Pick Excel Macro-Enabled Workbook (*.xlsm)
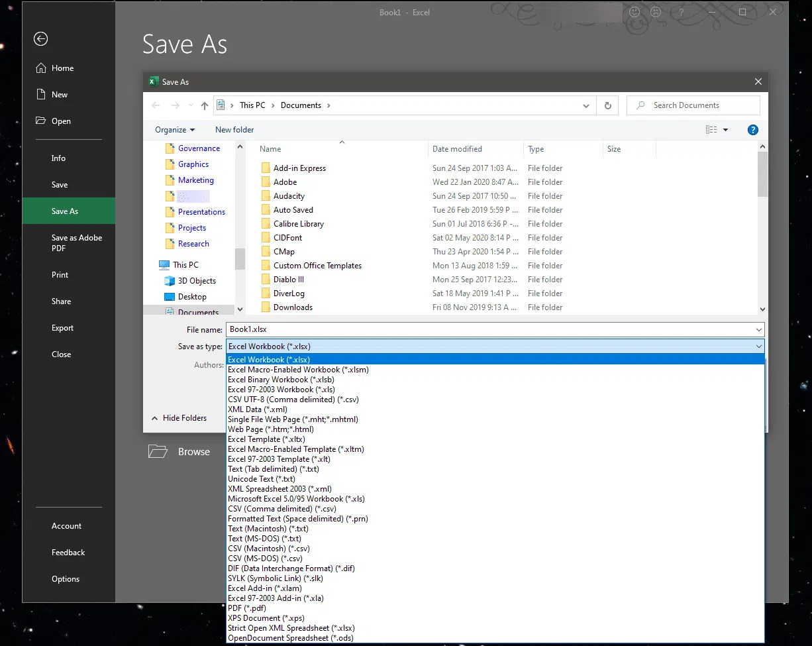 coord(298,370)
